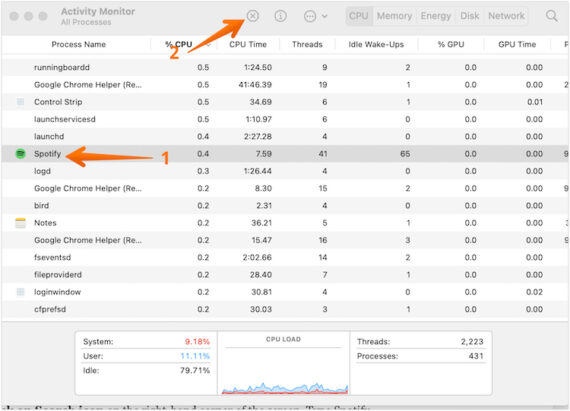Viewport: 570px width, 411px height.
Task: Select the fileproviderd process
Action: (58, 274)
